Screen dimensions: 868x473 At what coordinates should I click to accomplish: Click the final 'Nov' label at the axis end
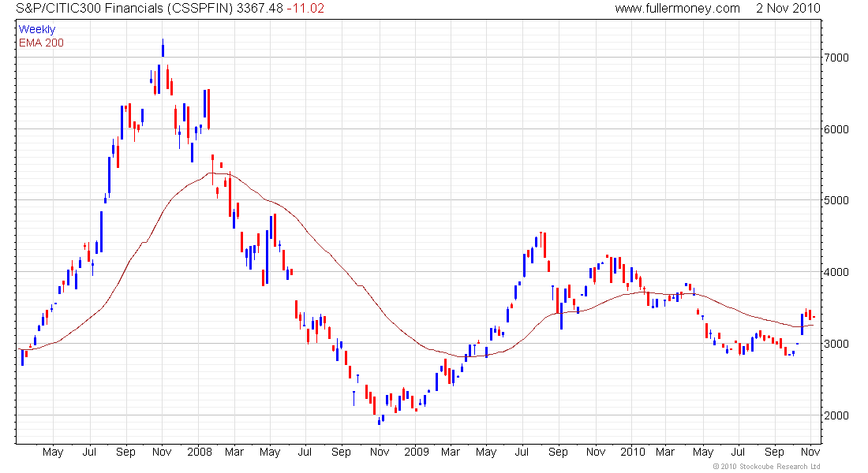coord(810,452)
